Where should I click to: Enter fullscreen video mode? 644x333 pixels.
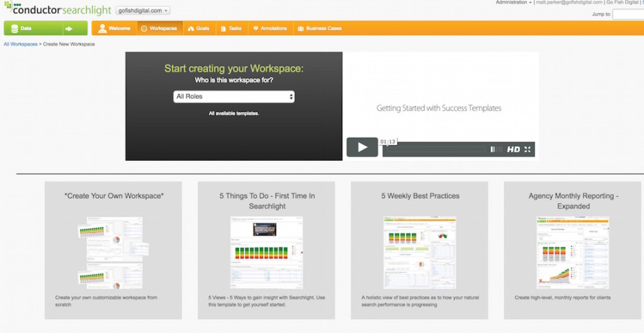(528, 149)
